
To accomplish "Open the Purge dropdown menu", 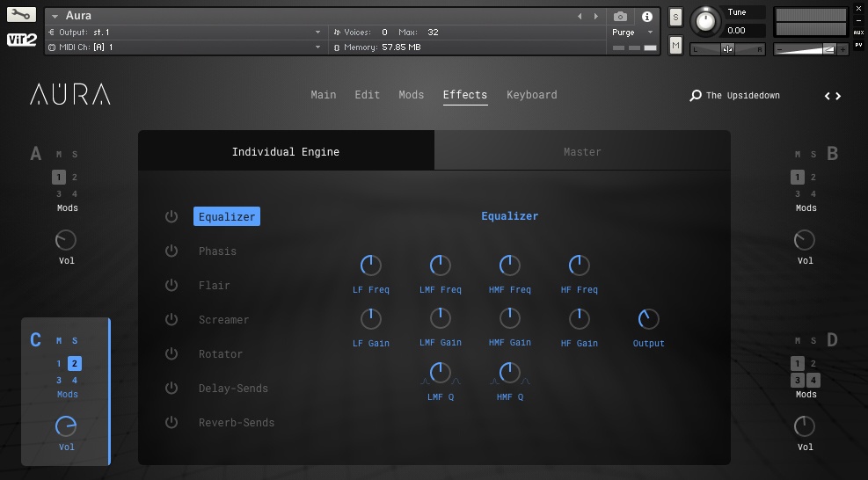I will (x=632, y=33).
